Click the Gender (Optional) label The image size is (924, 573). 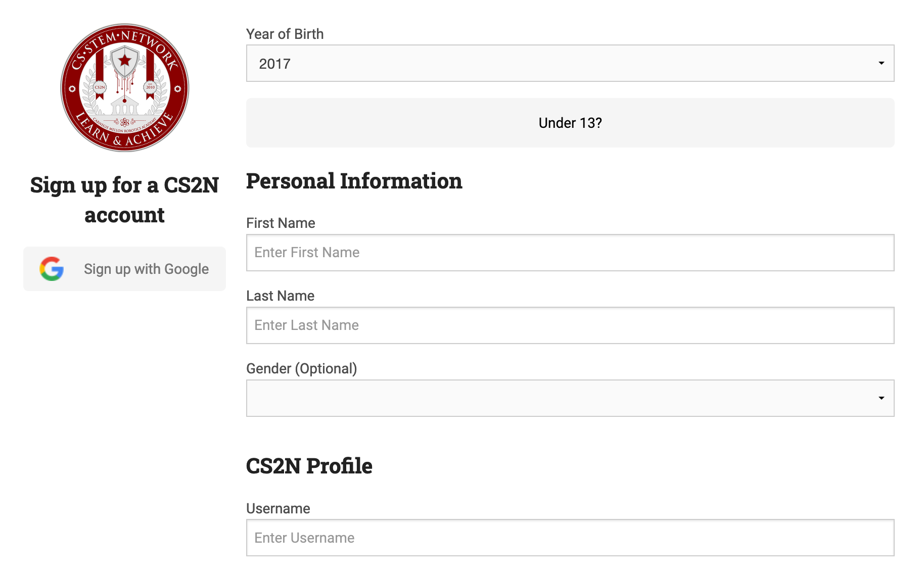301,368
